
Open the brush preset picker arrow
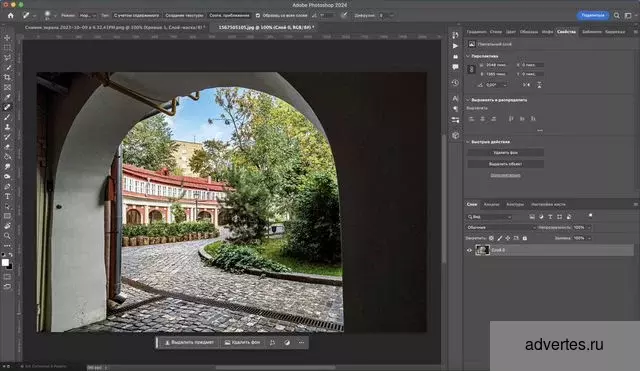click(x=55, y=16)
